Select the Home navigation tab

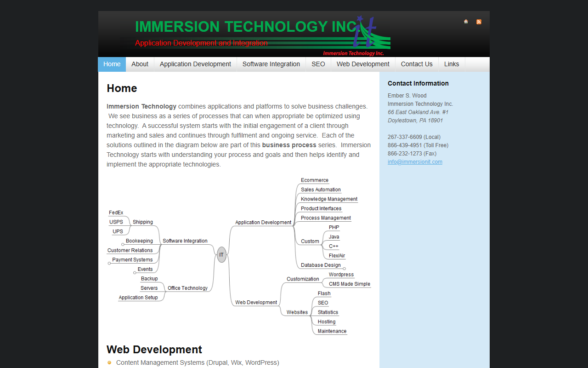[112, 64]
